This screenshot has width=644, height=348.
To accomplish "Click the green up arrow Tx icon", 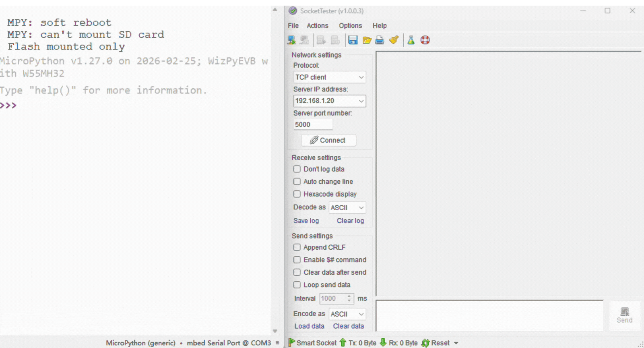I will click(343, 343).
